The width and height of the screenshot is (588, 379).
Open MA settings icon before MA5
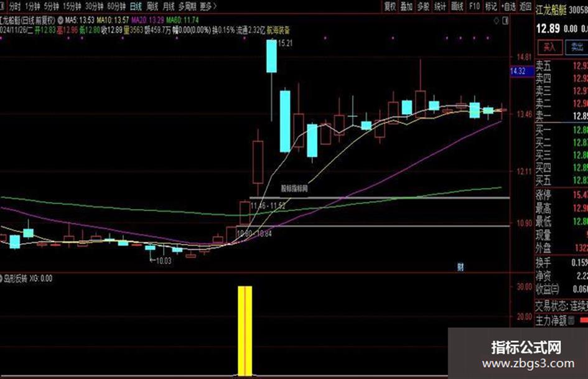point(60,20)
